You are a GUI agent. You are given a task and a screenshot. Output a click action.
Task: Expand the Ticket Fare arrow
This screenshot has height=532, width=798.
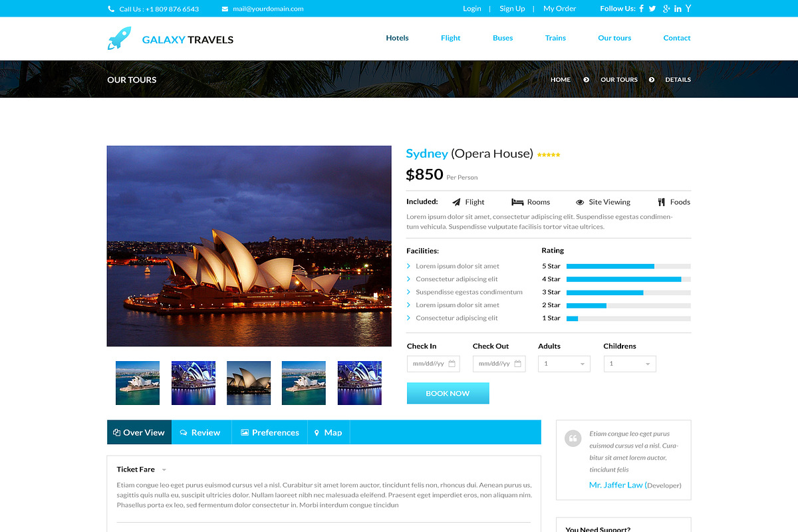164,470
